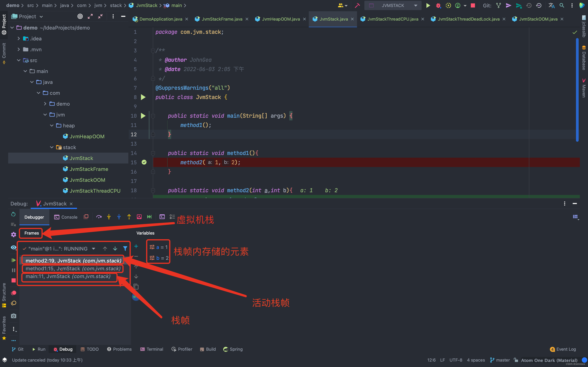
Task: Click Rerun JvmStack debug icon
Action: pos(13,214)
